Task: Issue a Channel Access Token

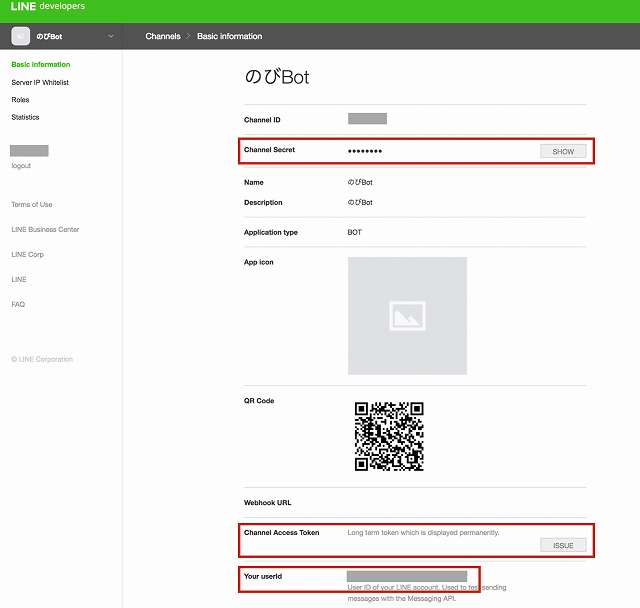Action: [563, 546]
